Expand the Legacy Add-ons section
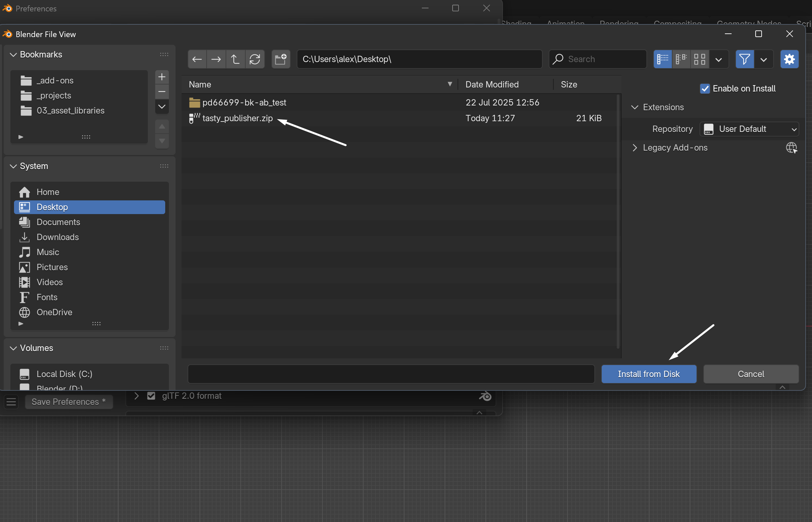The width and height of the screenshot is (812, 522). pos(634,148)
